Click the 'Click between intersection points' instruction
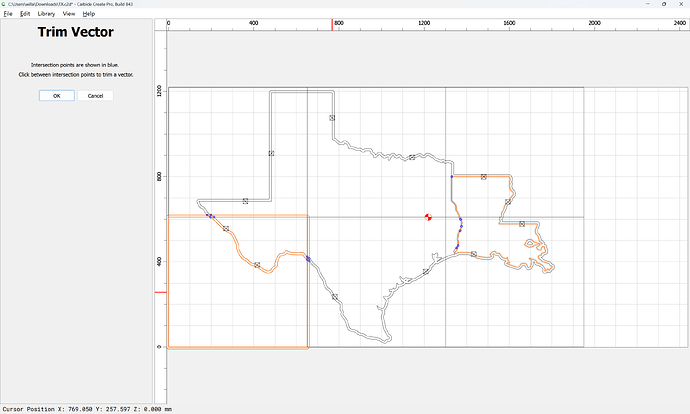The image size is (690, 414). 76,75
